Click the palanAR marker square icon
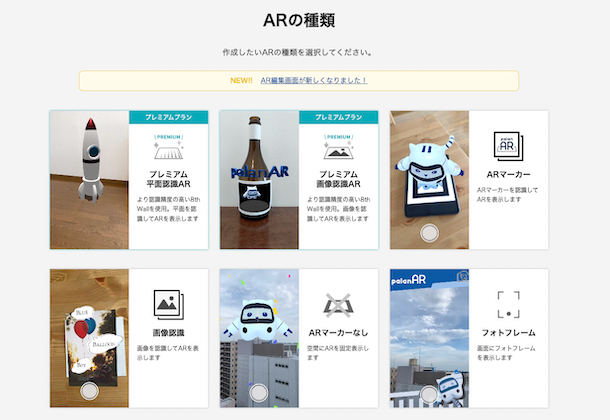610x420 pixels. pos(508,146)
